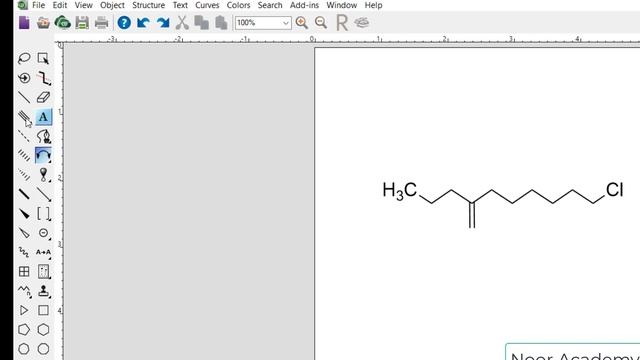Activate the Text tool labeled A
Viewport: 640px width, 360px height.
coord(43,117)
